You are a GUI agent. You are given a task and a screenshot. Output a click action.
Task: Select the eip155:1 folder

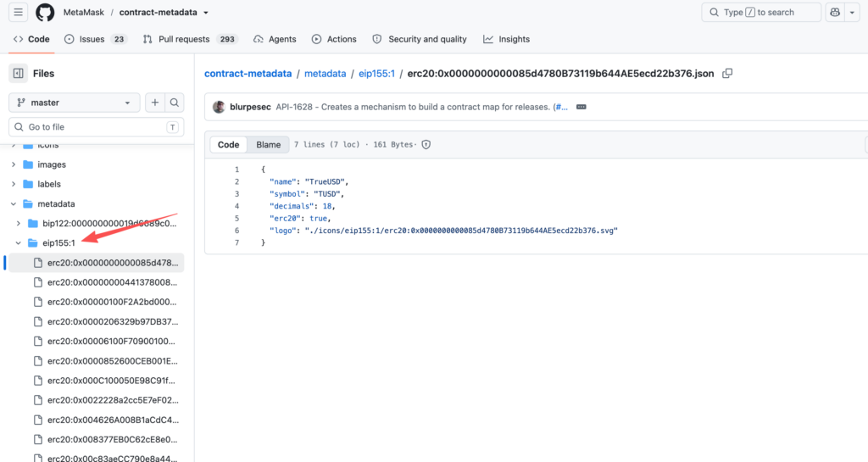click(58, 243)
